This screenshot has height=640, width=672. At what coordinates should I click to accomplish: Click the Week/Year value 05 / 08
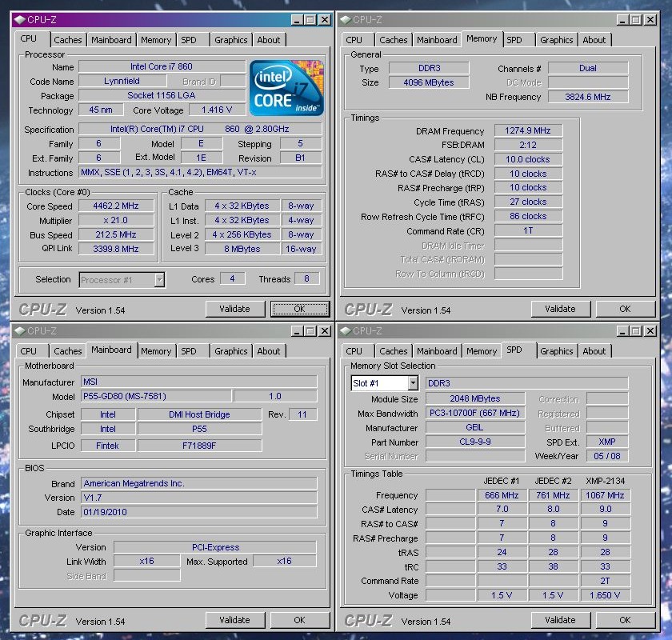click(607, 456)
